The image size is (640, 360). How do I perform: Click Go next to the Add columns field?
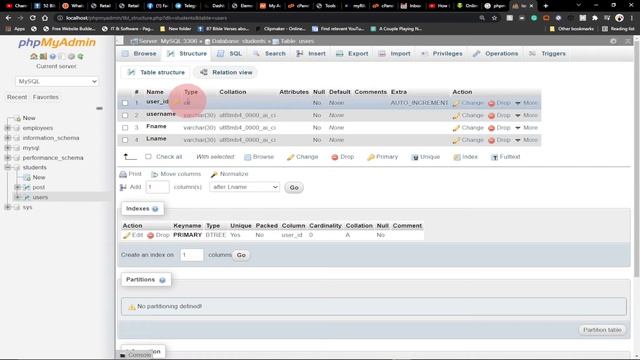click(294, 188)
